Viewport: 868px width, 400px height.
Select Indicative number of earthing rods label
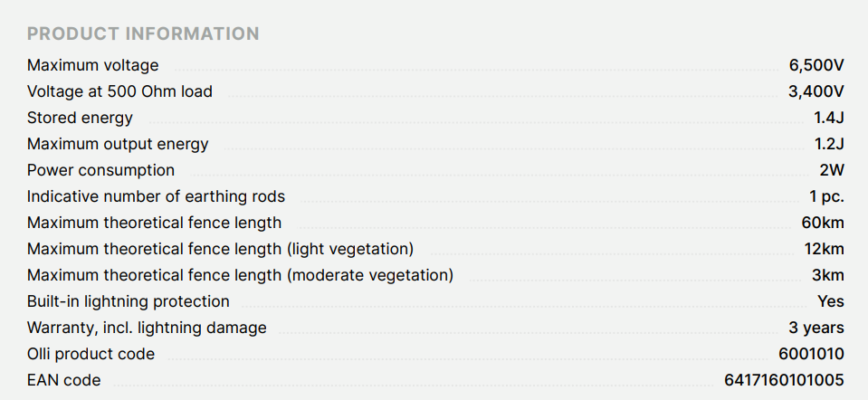pos(156,196)
